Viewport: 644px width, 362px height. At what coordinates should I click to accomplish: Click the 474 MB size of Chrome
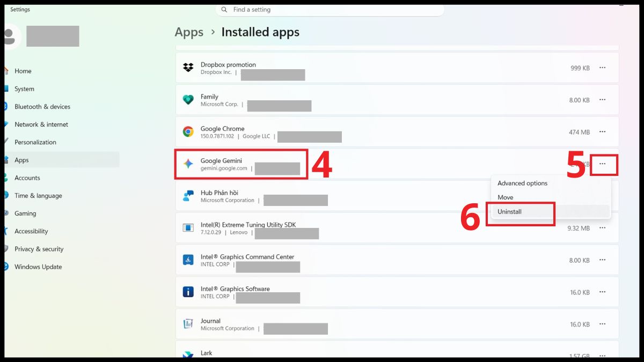coord(579,132)
